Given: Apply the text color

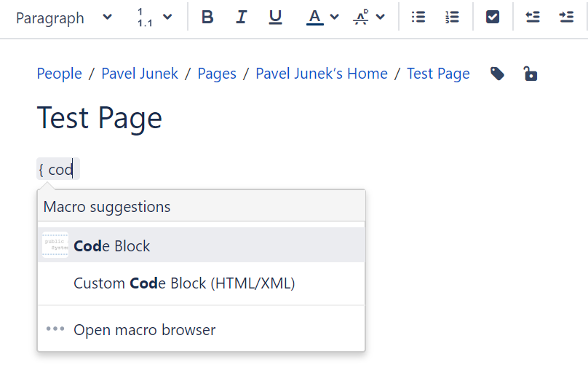Looking at the screenshot, I should coord(315,17).
